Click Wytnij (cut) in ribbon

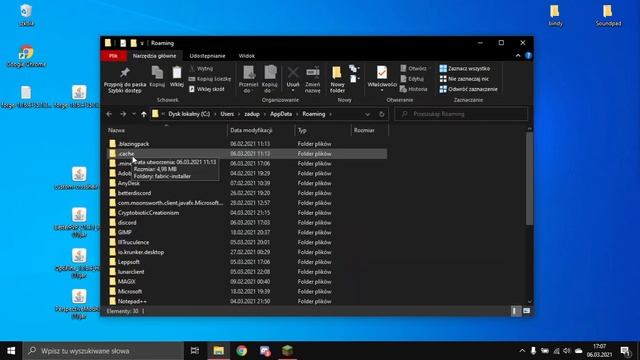click(201, 69)
